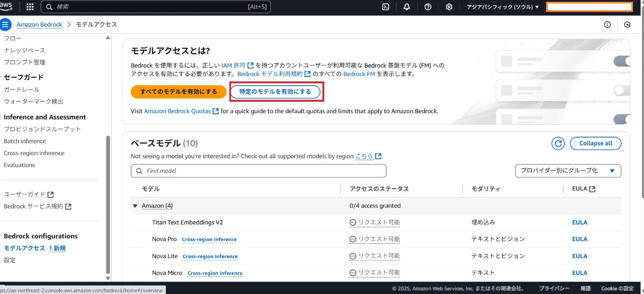
Task: Open EULA link for Titan Text Embeddings V2
Action: (580, 222)
